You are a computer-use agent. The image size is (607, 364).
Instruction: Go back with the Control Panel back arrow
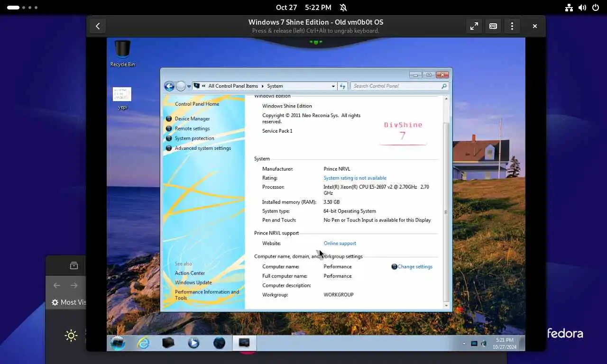click(169, 86)
